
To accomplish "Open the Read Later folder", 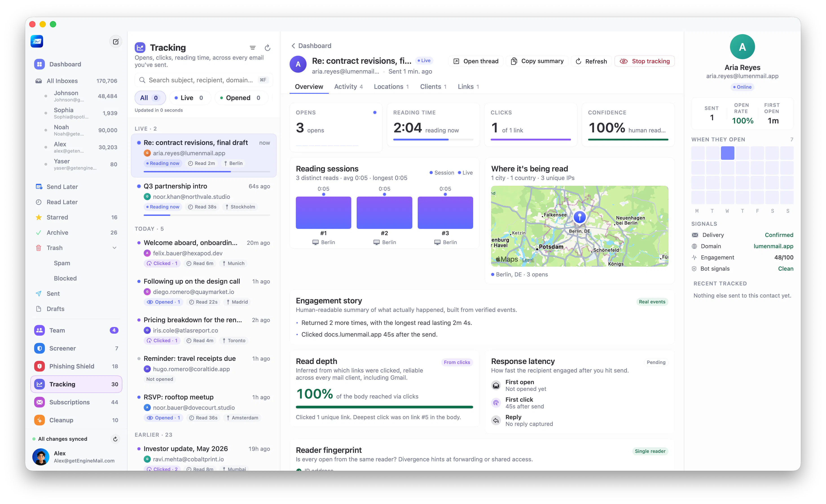I will tap(76, 202).
